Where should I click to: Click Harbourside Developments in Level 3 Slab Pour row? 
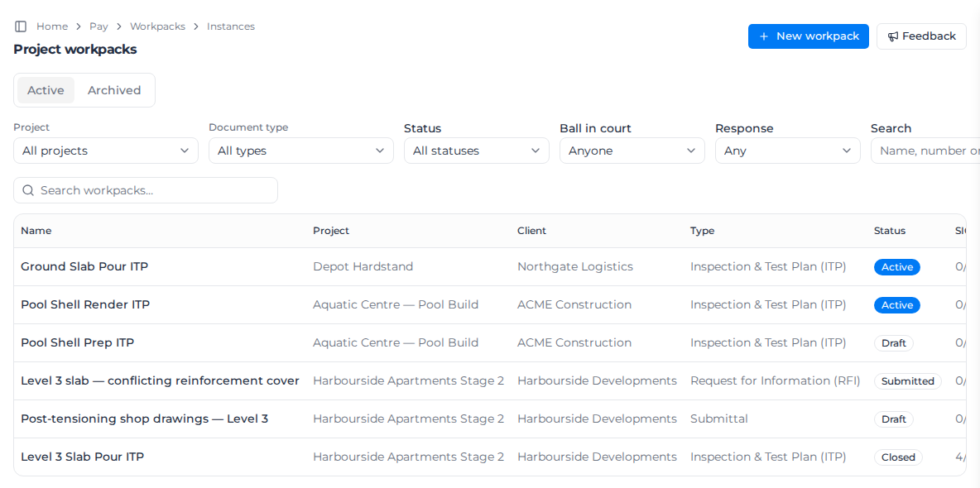597,457
